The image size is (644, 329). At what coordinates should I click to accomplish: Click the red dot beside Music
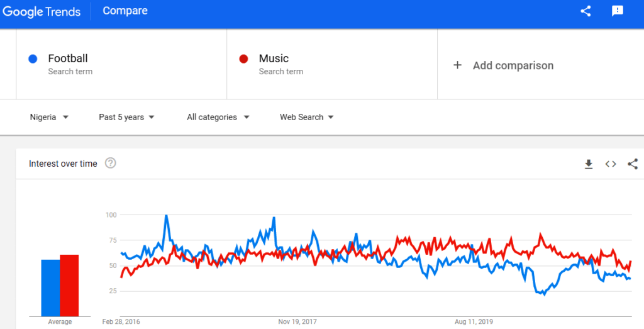(x=244, y=59)
